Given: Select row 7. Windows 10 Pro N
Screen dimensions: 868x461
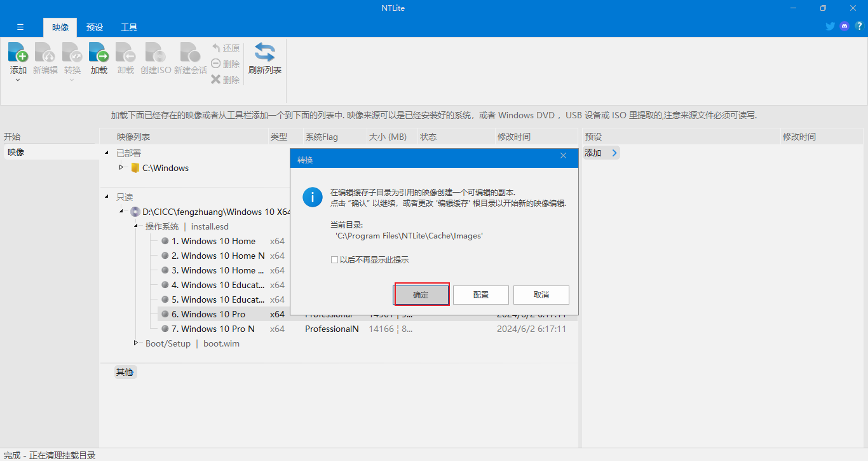Looking at the screenshot, I should [x=213, y=329].
